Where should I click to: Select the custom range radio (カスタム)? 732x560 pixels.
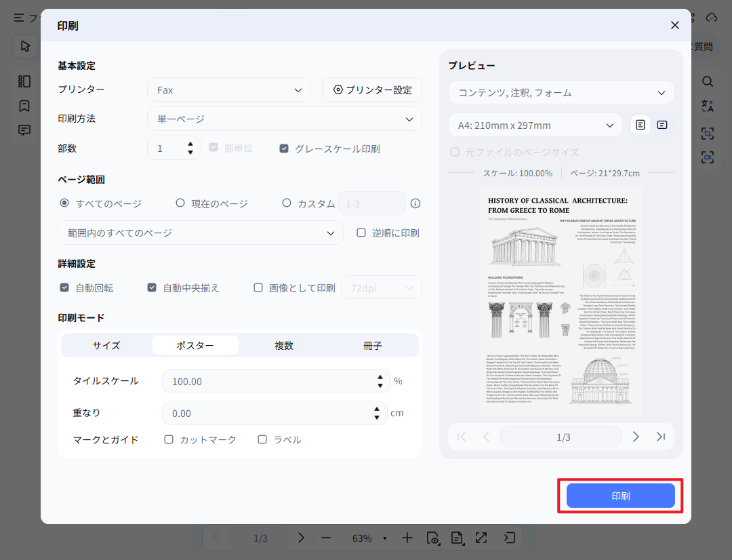click(x=287, y=203)
